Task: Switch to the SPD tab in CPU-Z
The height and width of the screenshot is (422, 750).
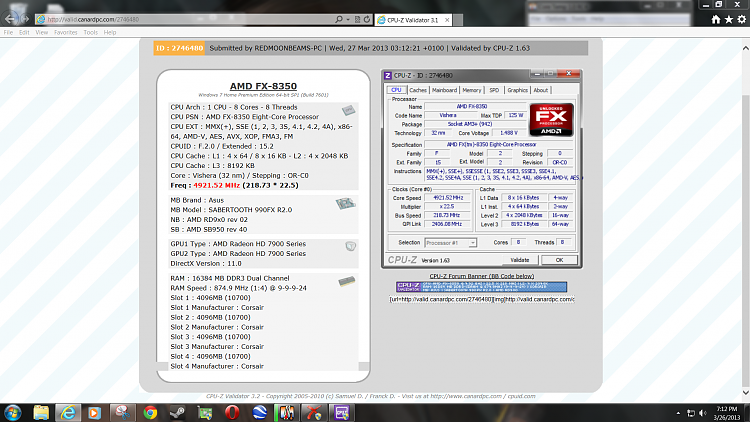Action: coord(494,90)
